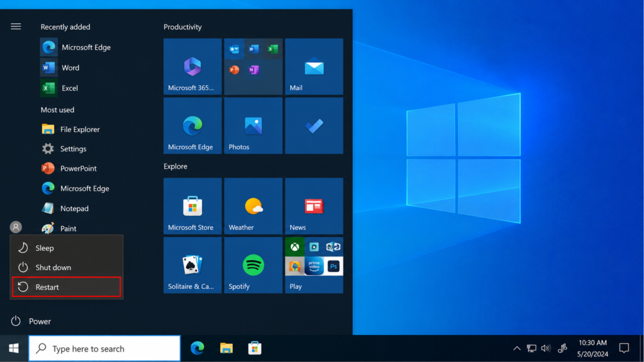The image size is (644, 362).
Task: Open the Play folder tile
Action: point(314,265)
